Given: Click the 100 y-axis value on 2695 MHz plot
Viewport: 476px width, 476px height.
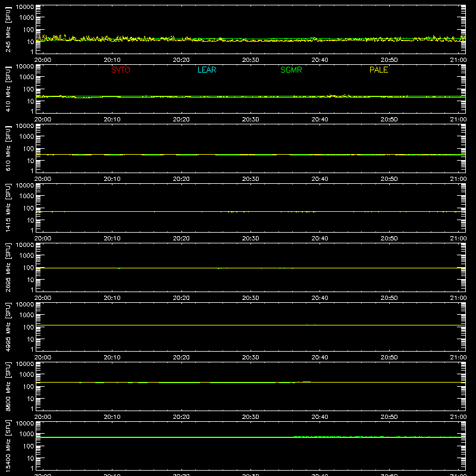Looking at the screenshot, I should tap(29, 268).
